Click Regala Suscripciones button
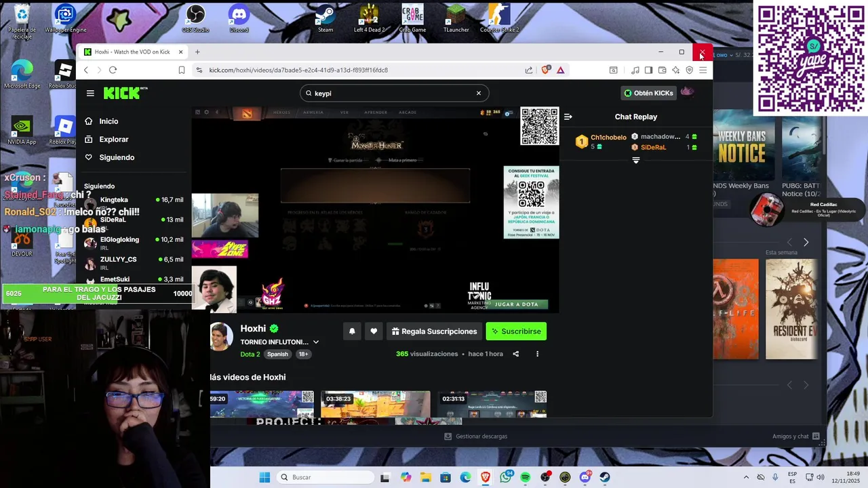 [x=434, y=331]
